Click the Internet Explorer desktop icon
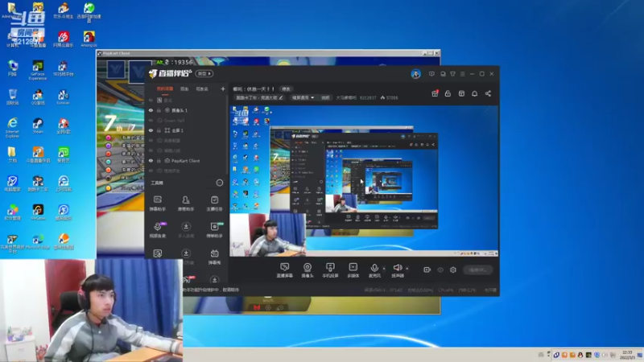The image size is (644, 362). tap(12, 127)
